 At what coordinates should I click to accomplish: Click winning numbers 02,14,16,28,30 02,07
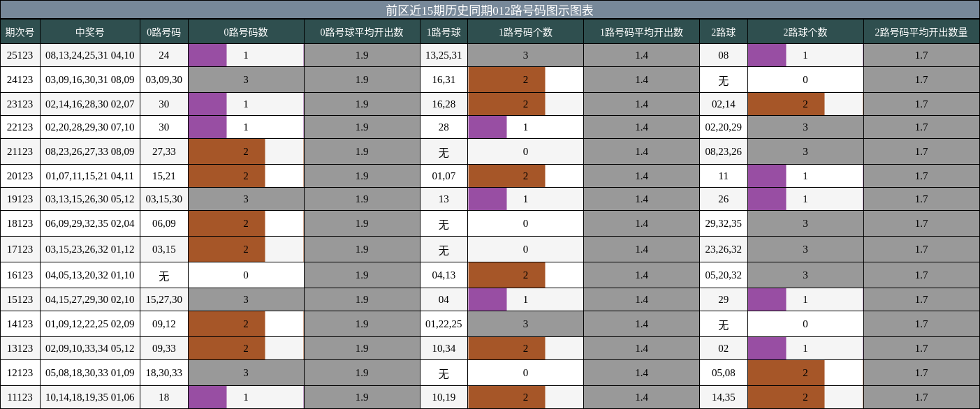coord(90,104)
